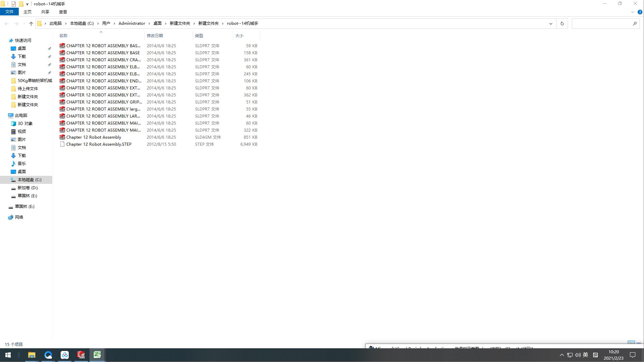Navigate up one folder level

(31, 23)
